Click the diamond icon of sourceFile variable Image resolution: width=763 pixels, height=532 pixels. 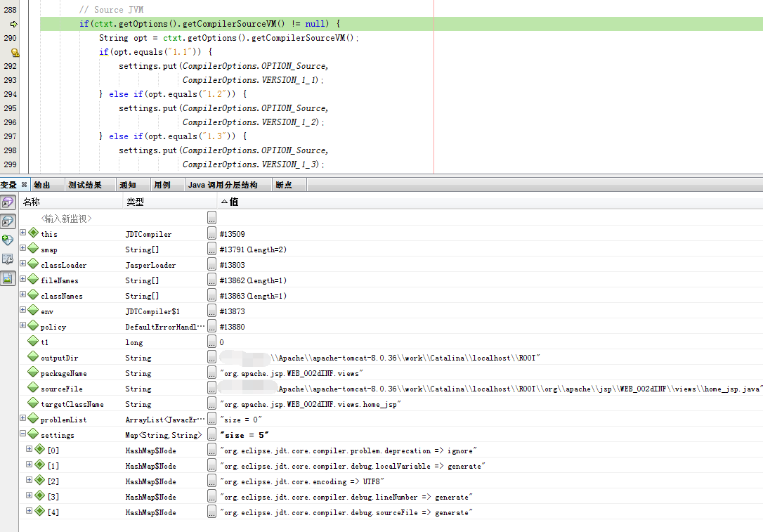click(x=33, y=387)
